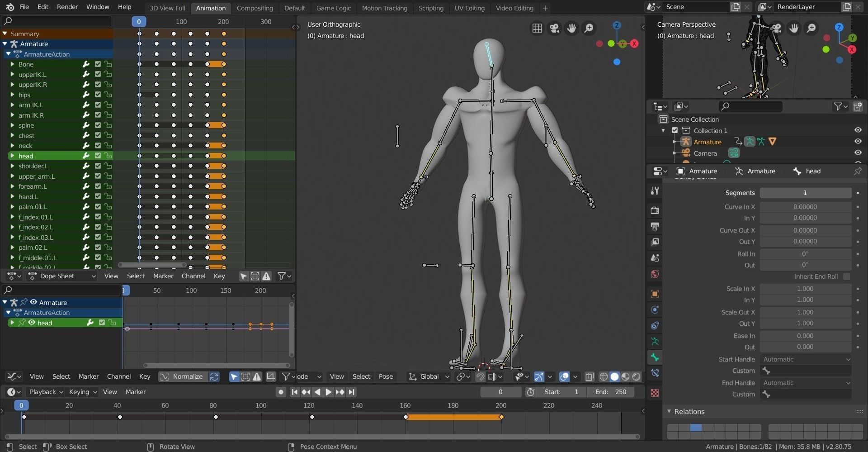Click the End frame field showing 250
Image resolution: width=868 pixels, height=452 pixels.
[x=611, y=392]
